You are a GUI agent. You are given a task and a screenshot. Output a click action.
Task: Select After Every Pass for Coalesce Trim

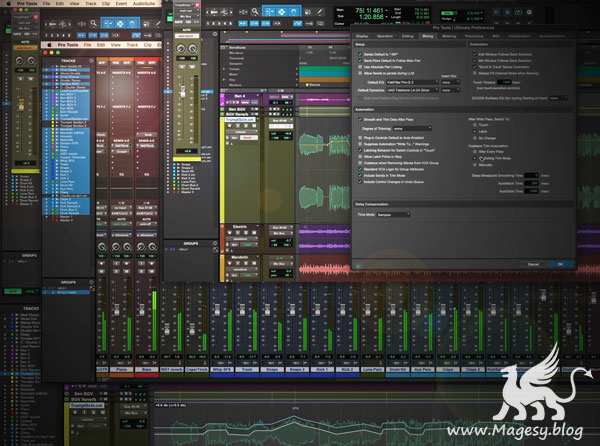(x=475, y=151)
